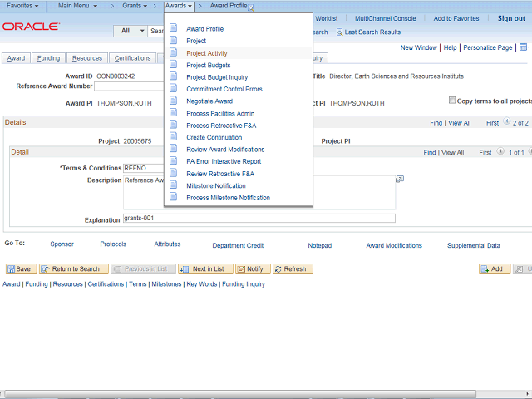Click document icon beside Review Award Modifications
Viewport: 532px width, 399px height.
click(174, 148)
